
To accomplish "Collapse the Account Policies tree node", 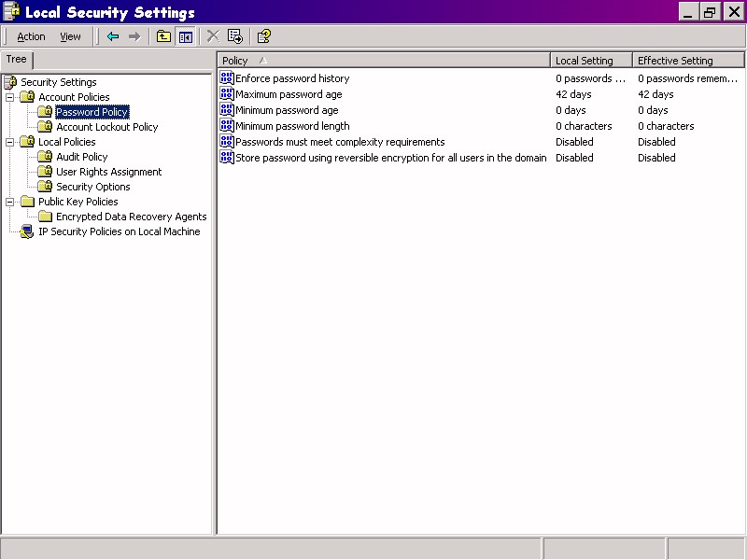I will pos(10,97).
